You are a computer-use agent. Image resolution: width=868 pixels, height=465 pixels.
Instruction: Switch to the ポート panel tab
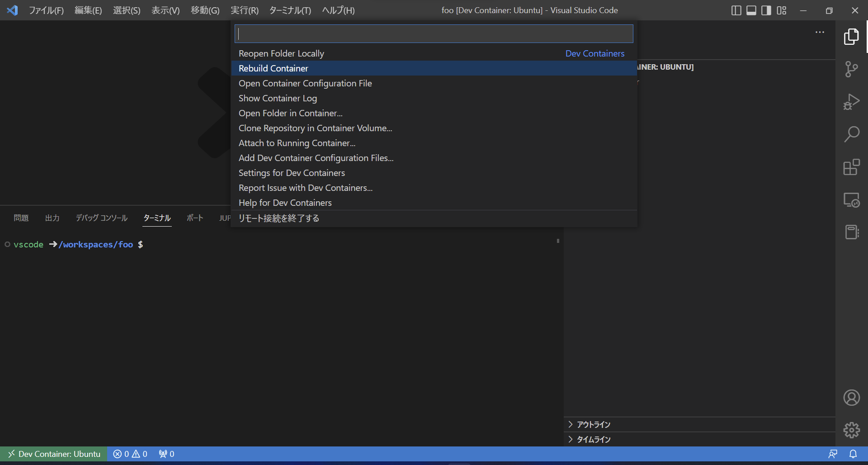click(x=195, y=218)
